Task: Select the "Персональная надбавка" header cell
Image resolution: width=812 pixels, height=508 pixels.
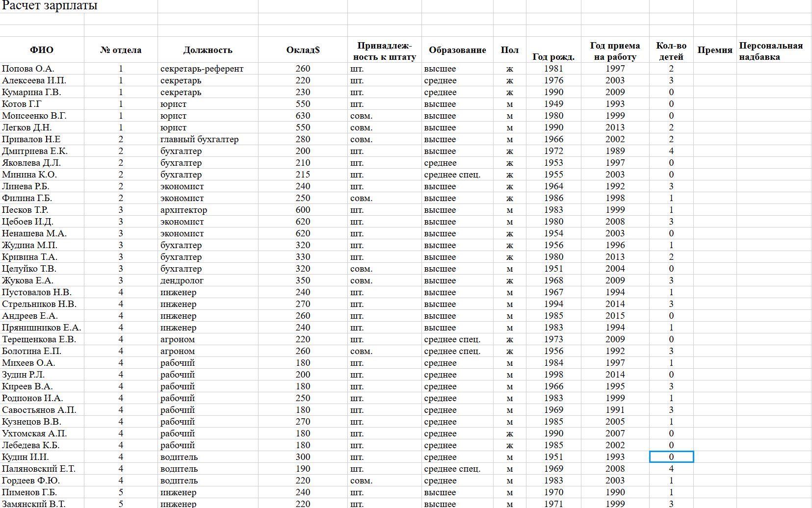Action: (771, 51)
